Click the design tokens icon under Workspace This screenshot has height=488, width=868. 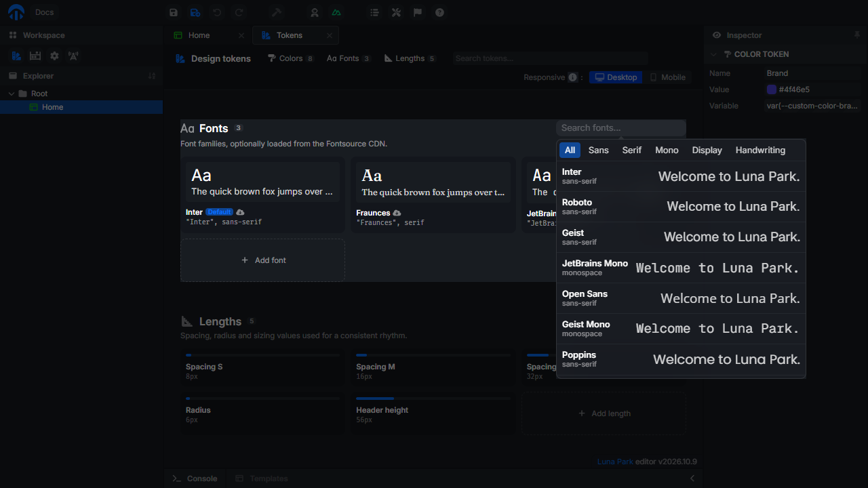click(16, 56)
